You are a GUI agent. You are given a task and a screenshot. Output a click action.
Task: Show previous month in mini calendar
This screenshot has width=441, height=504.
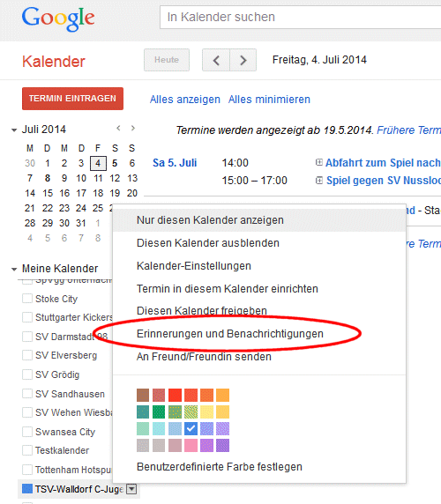pyautogui.click(x=119, y=129)
